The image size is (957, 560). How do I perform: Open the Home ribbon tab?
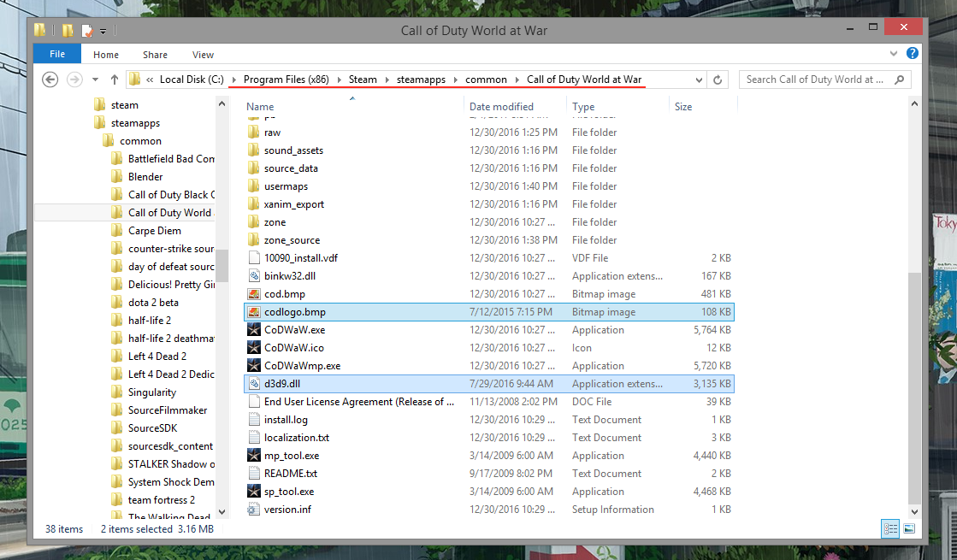click(105, 55)
